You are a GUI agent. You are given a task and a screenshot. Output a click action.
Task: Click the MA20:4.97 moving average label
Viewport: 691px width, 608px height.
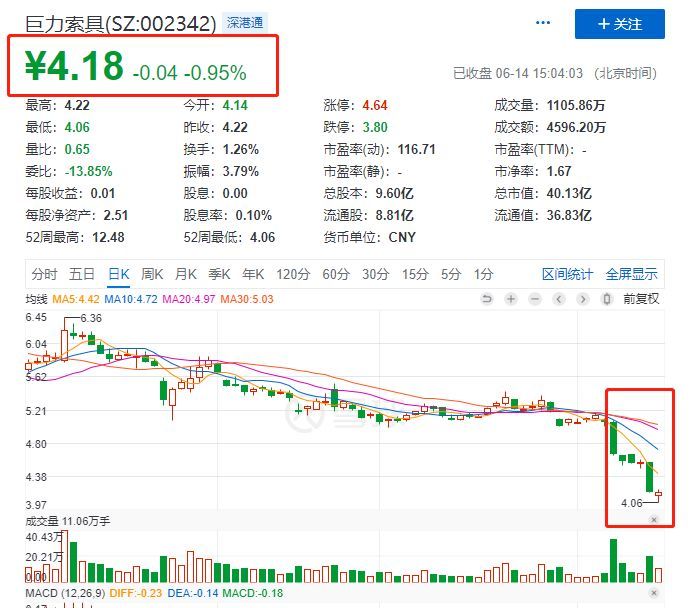pyautogui.click(x=189, y=299)
